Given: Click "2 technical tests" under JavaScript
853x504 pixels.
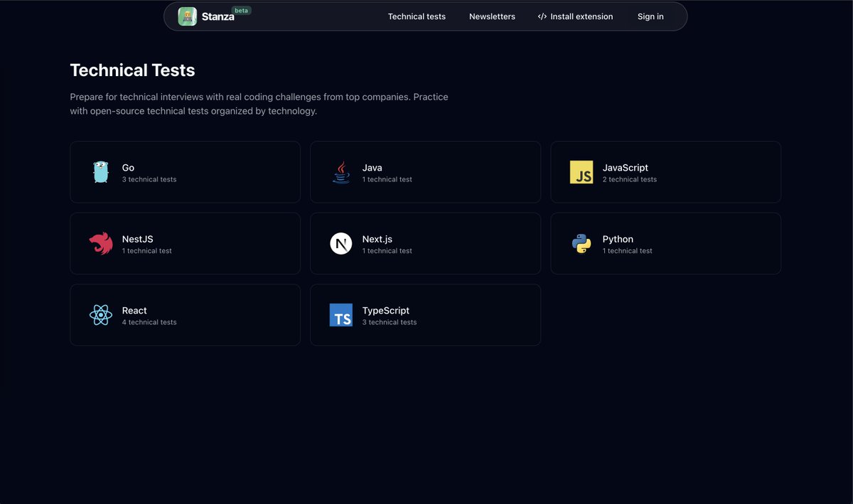Looking at the screenshot, I should [630, 180].
